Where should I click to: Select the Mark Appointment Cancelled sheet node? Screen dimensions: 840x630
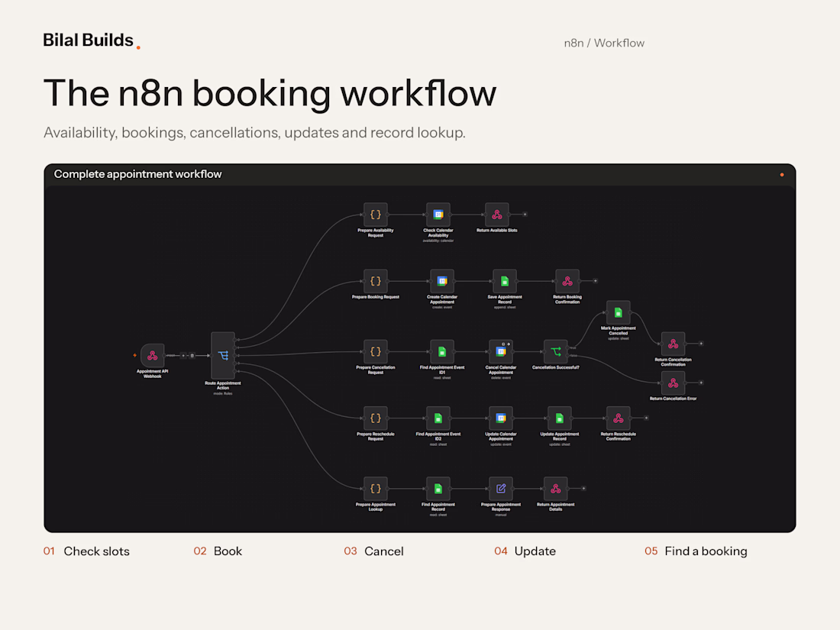pyautogui.click(x=619, y=312)
